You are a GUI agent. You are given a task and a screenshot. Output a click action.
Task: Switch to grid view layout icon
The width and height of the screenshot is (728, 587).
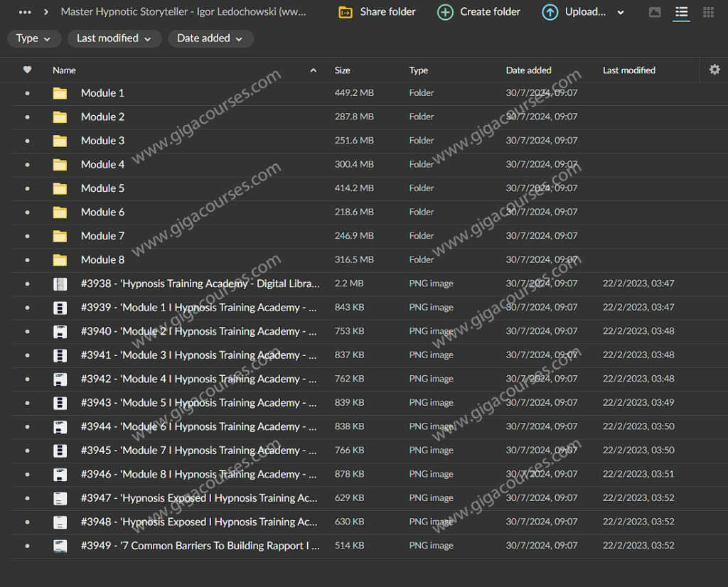[708, 12]
